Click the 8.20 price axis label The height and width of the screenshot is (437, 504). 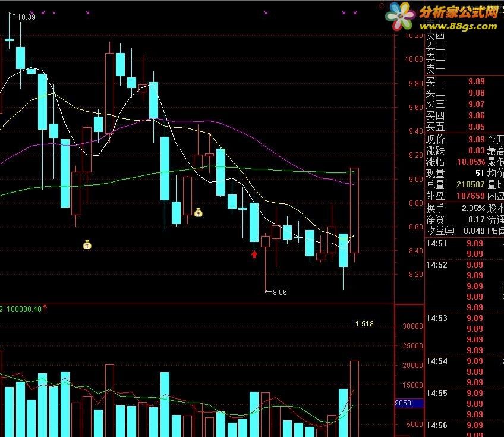[415, 275]
